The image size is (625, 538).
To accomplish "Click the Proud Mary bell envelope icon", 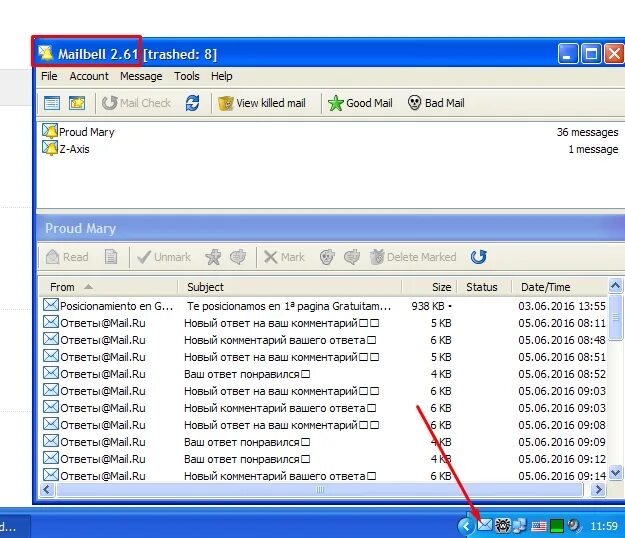I will click(50, 131).
